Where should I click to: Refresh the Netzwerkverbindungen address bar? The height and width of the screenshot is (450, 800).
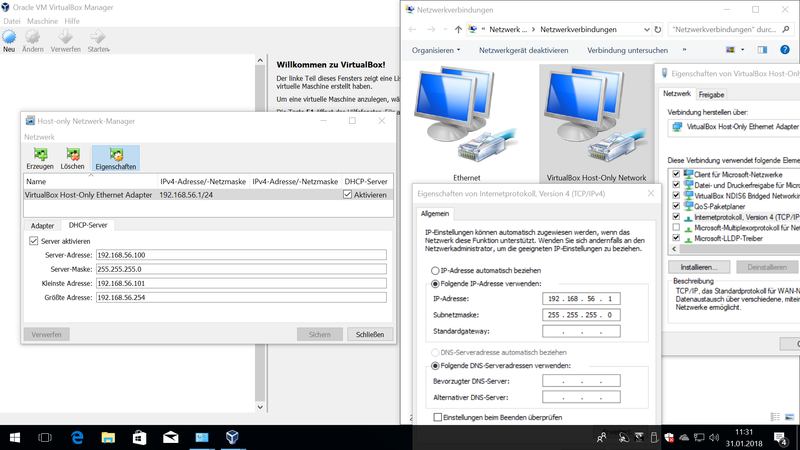point(658,30)
